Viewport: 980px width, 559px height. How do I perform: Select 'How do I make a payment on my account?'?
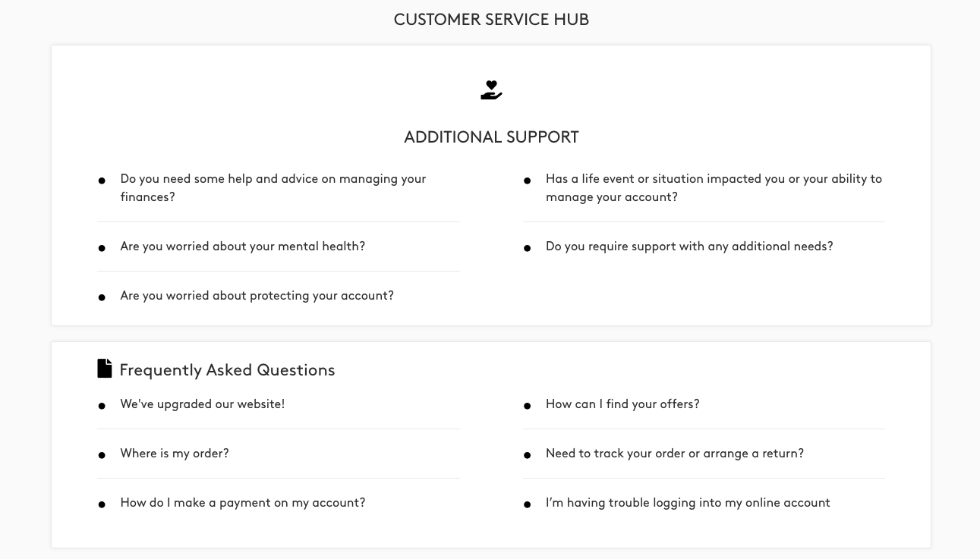pyautogui.click(x=242, y=503)
